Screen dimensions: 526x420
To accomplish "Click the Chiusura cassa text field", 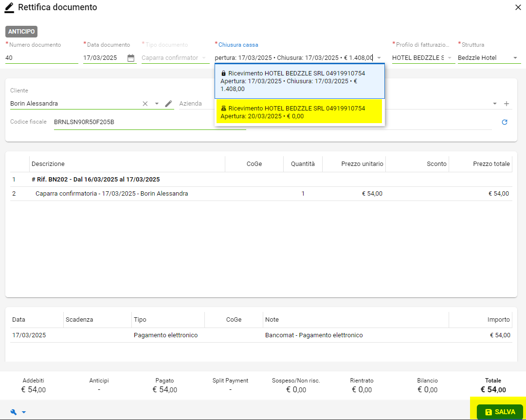I will pyautogui.click(x=294, y=58).
